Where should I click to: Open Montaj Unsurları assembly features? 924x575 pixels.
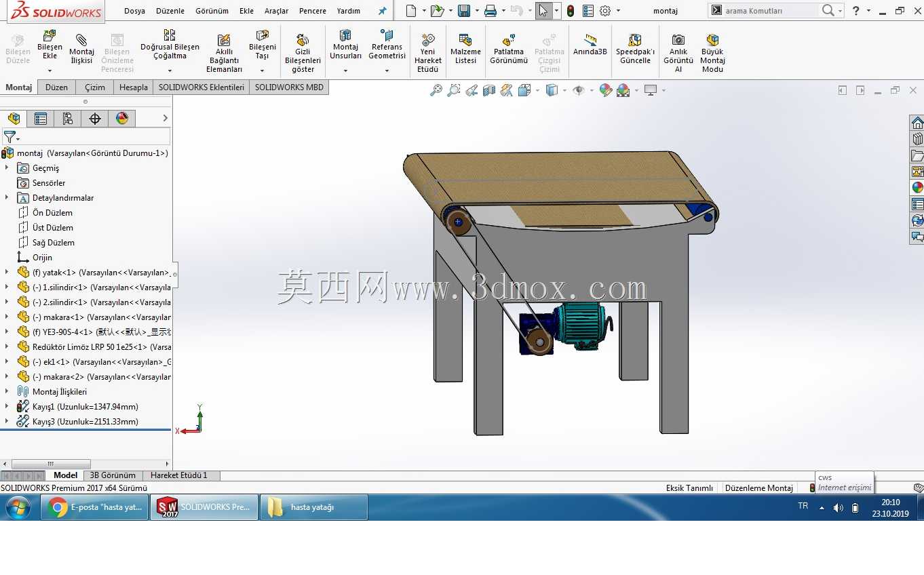point(345,45)
